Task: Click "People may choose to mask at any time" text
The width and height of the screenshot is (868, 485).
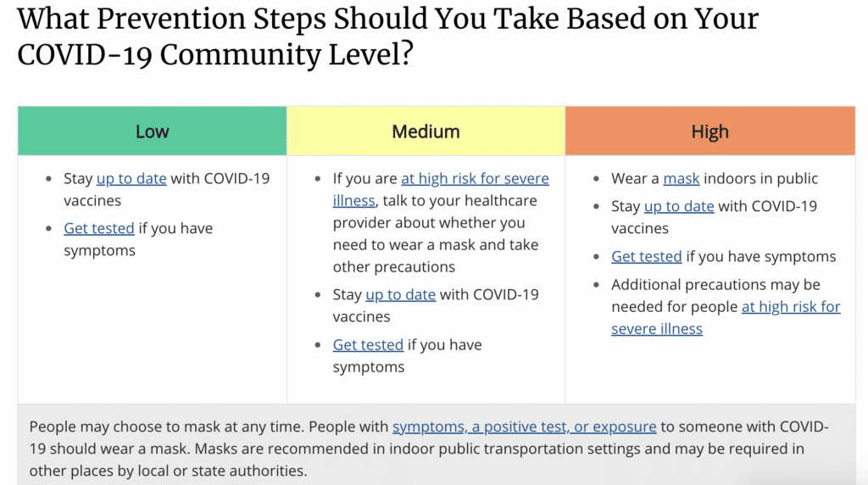Action: [167, 426]
